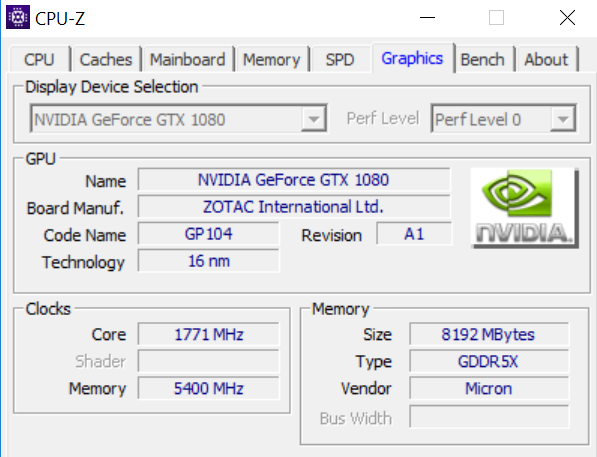The width and height of the screenshot is (597, 457).
Task: Click the 1771 MHz core clock value
Action: click(209, 334)
